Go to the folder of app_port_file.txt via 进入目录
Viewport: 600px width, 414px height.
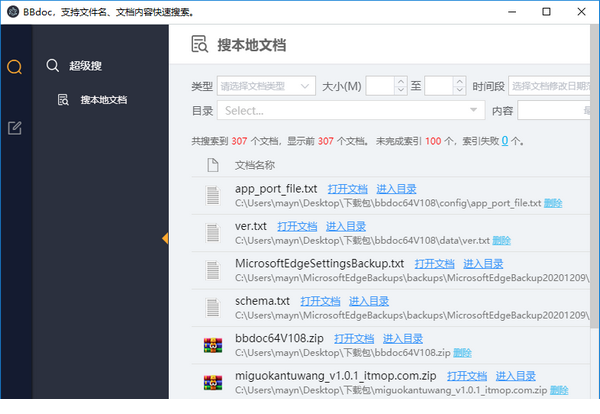coord(396,189)
